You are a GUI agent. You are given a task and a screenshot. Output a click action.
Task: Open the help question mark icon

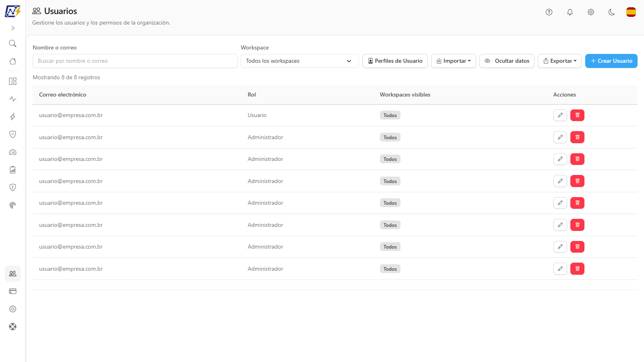[549, 12]
